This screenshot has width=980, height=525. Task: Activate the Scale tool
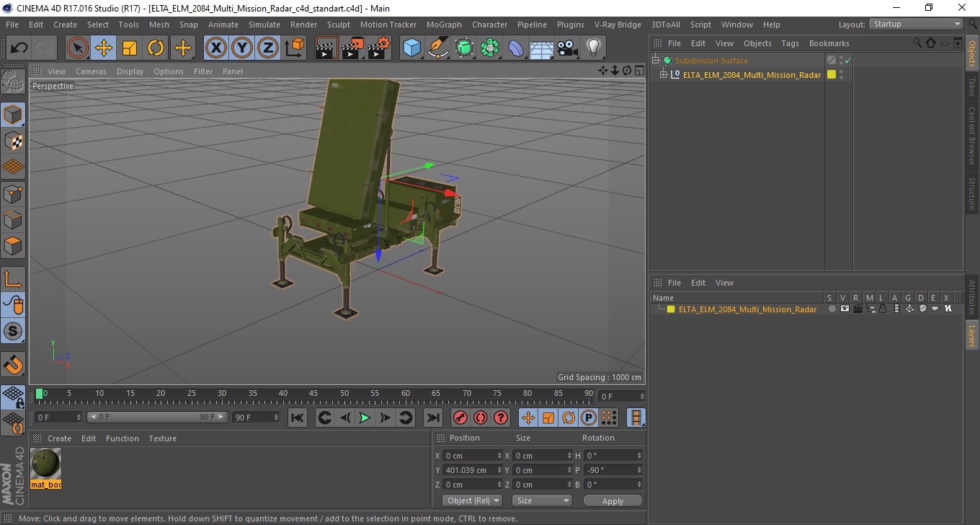tap(130, 48)
